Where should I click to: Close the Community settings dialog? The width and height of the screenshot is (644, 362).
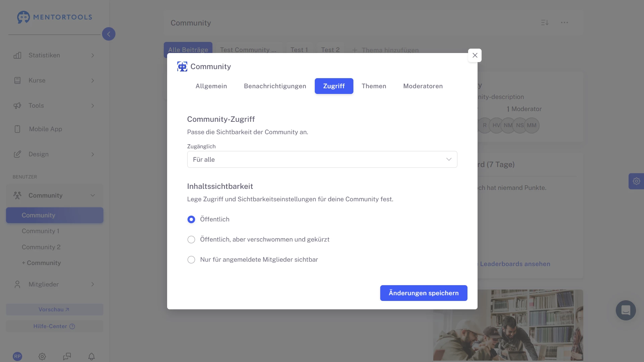[x=475, y=55]
